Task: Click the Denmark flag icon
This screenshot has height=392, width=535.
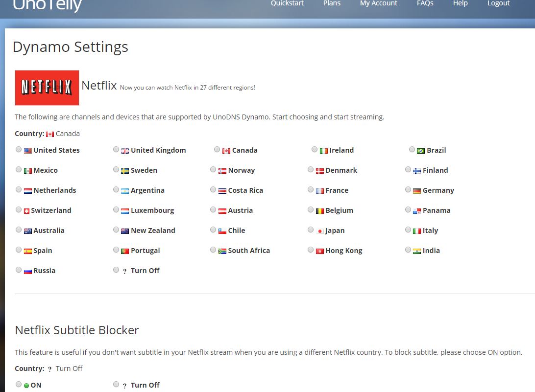Action: coord(320,171)
